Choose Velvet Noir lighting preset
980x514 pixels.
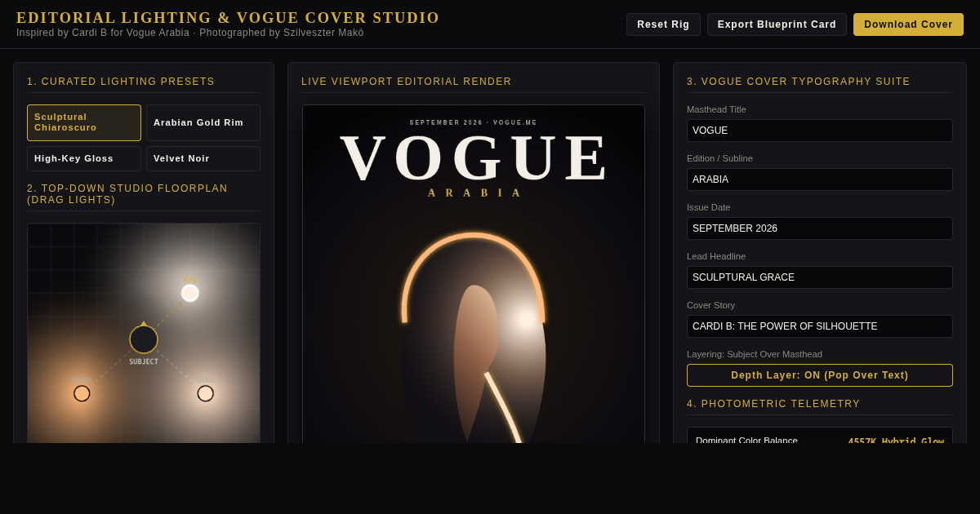(203, 158)
